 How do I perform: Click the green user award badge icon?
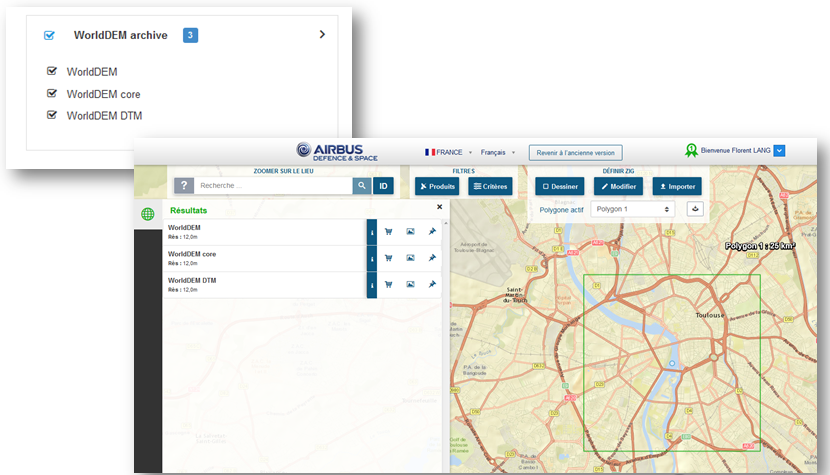tap(691, 151)
